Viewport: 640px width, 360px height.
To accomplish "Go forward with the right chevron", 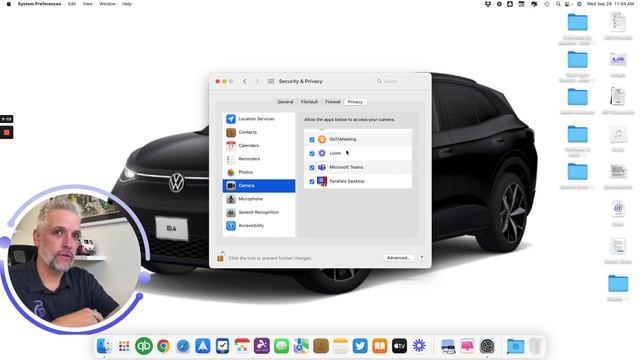I will click(x=257, y=81).
